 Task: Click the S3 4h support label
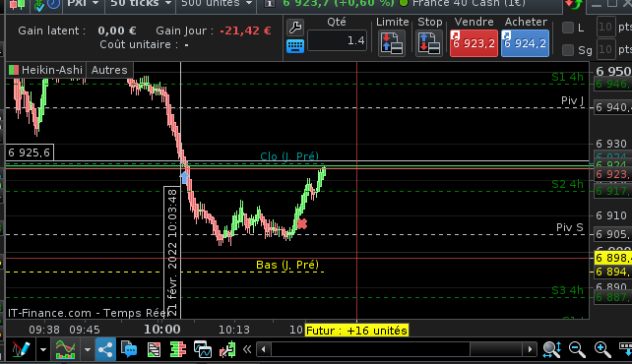pyautogui.click(x=567, y=290)
